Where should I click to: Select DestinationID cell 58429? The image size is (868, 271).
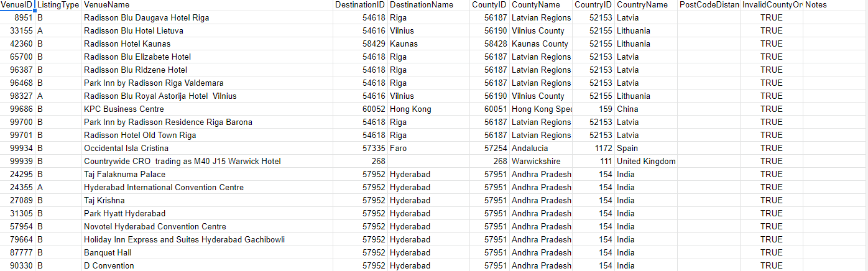point(361,44)
